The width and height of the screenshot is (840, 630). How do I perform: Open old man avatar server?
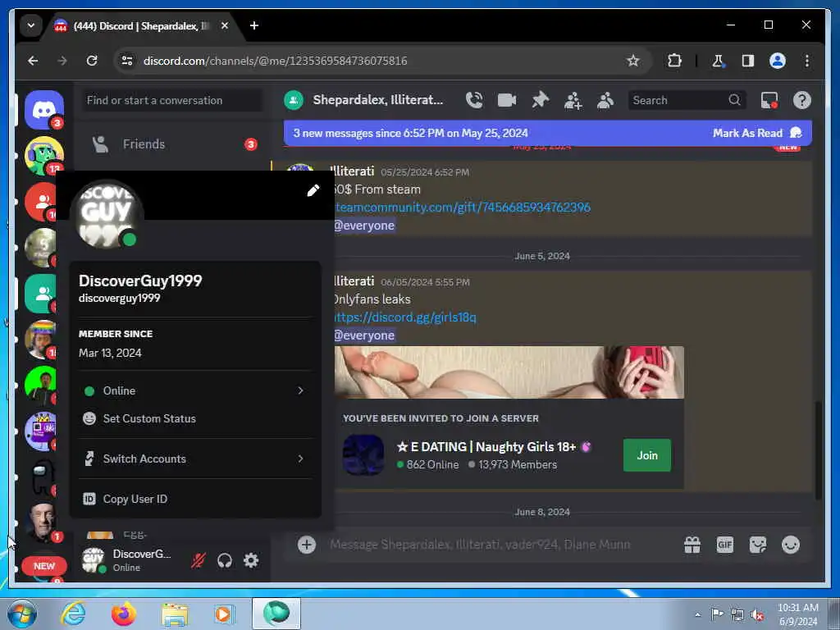pyautogui.click(x=42, y=523)
